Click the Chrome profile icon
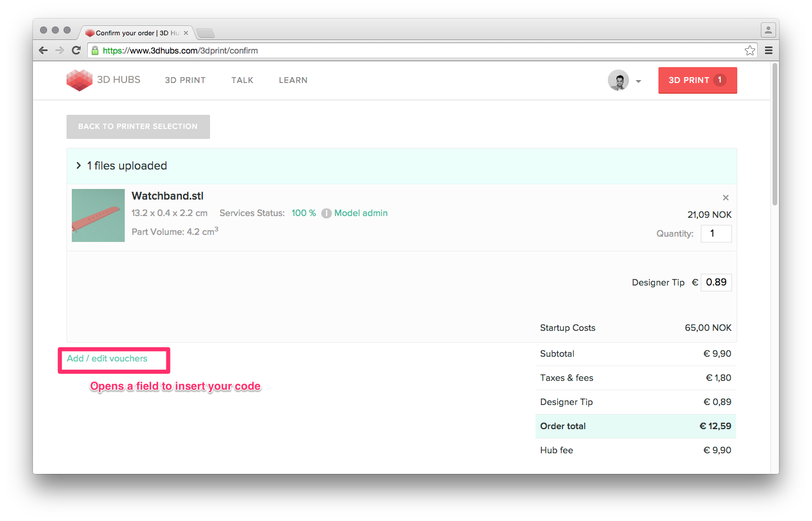The image size is (812, 521). point(768,30)
